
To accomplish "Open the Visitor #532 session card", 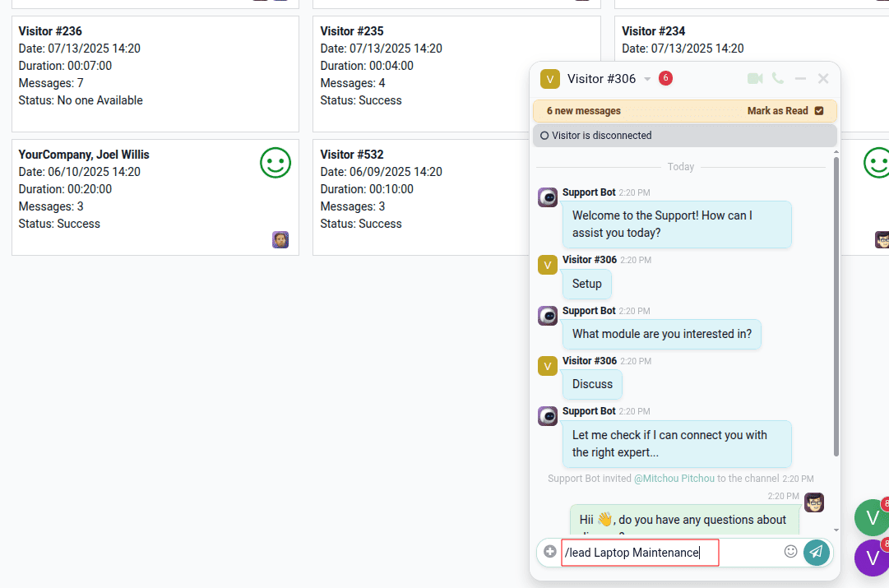I will pyautogui.click(x=419, y=197).
